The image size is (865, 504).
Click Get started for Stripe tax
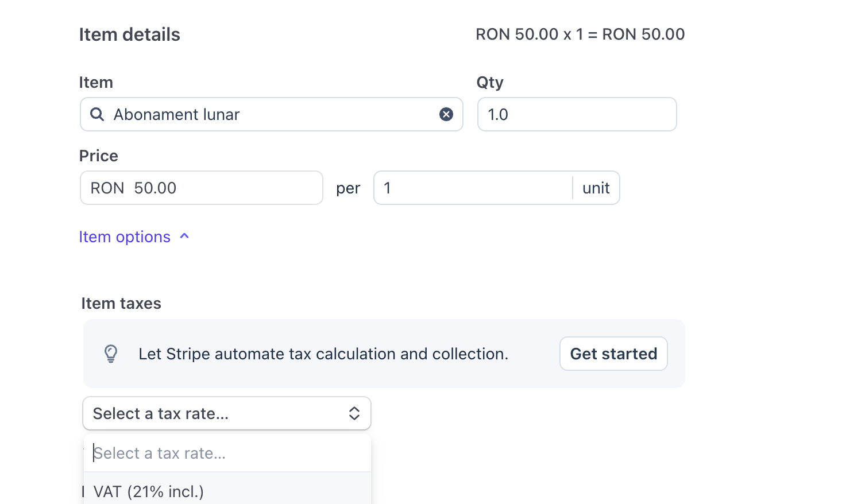pyautogui.click(x=613, y=354)
